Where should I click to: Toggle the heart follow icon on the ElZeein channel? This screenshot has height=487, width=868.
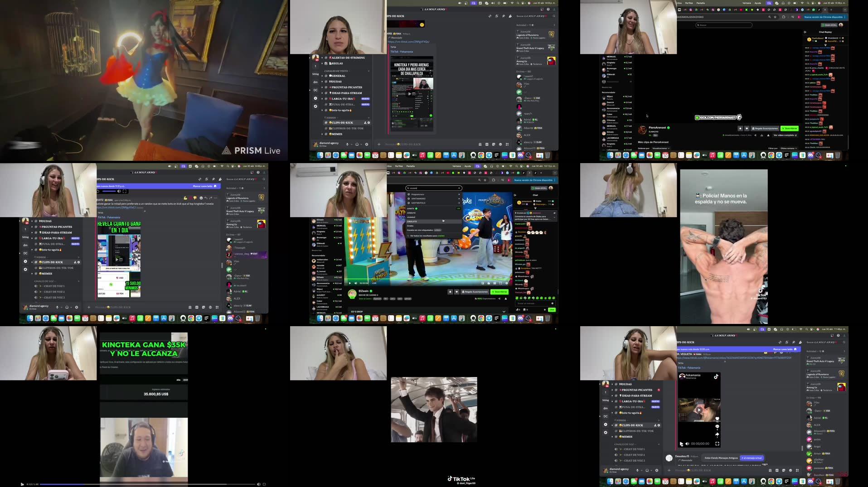[x=456, y=292]
